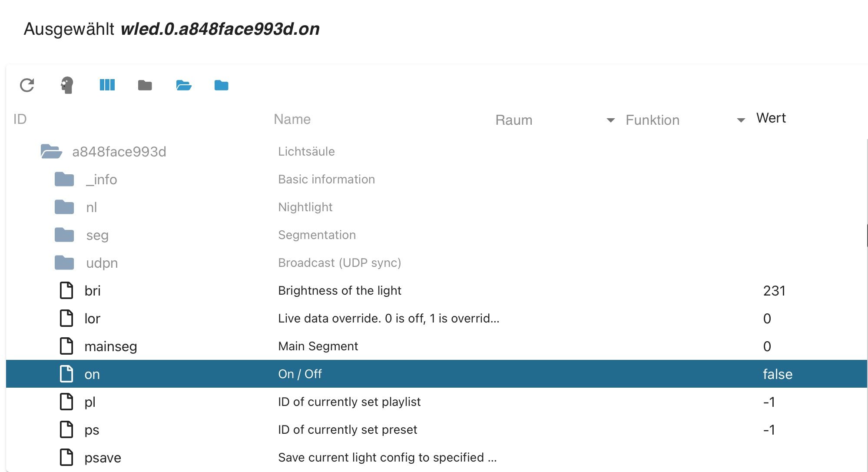This screenshot has width=868, height=472.
Task: Expand the _info folder
Action: (x=64, y=179)
